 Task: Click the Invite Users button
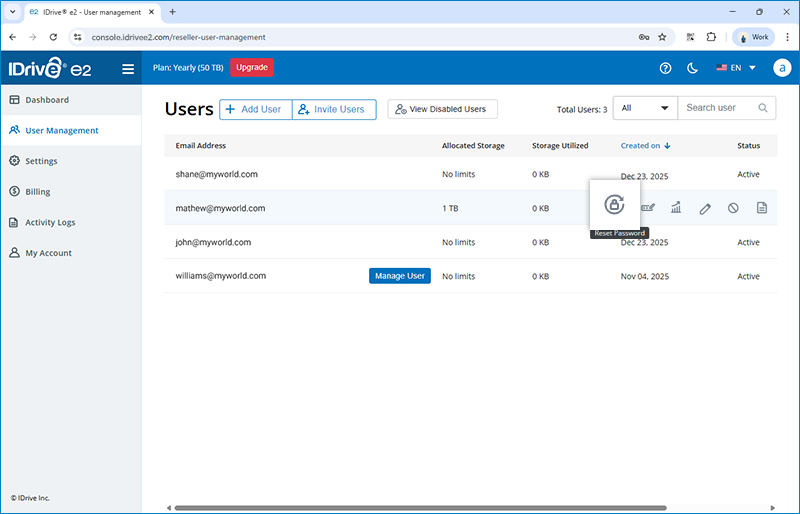point(334,109)
